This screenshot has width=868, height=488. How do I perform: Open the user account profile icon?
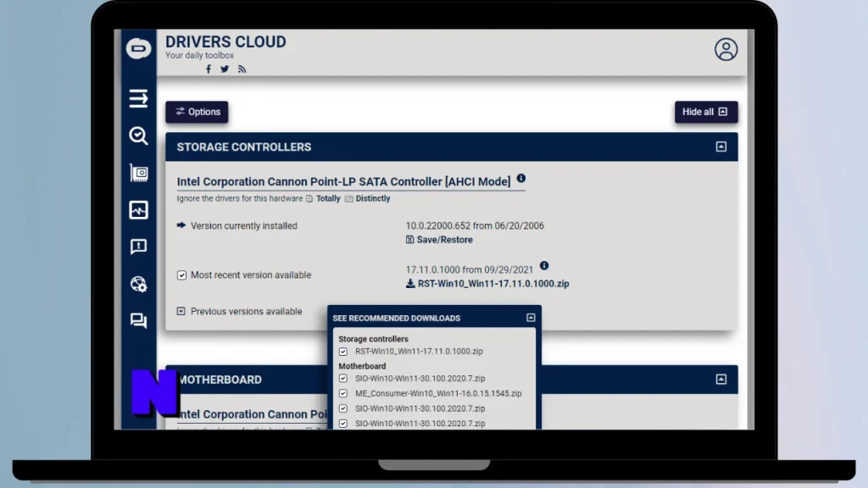tap(726, 49)
